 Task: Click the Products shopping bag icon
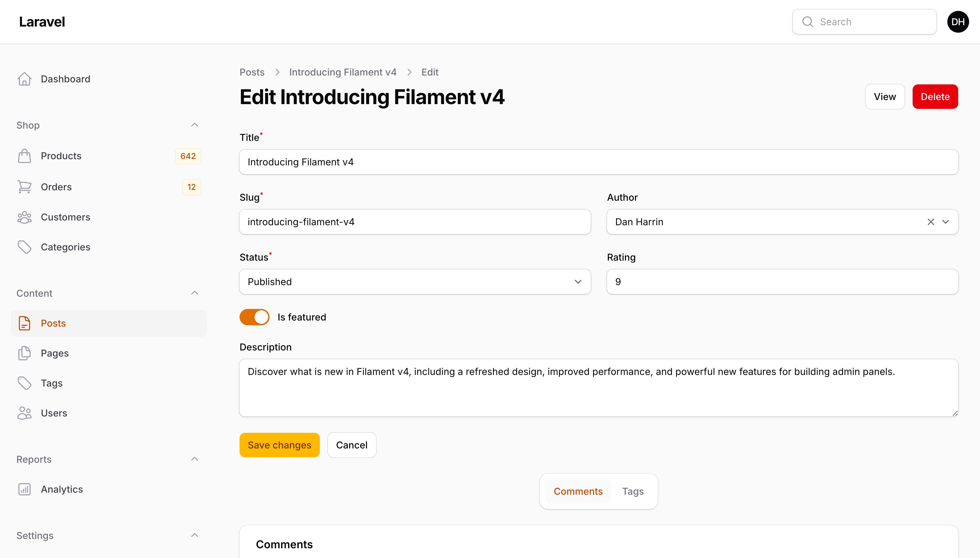click(x=24, y=156)
